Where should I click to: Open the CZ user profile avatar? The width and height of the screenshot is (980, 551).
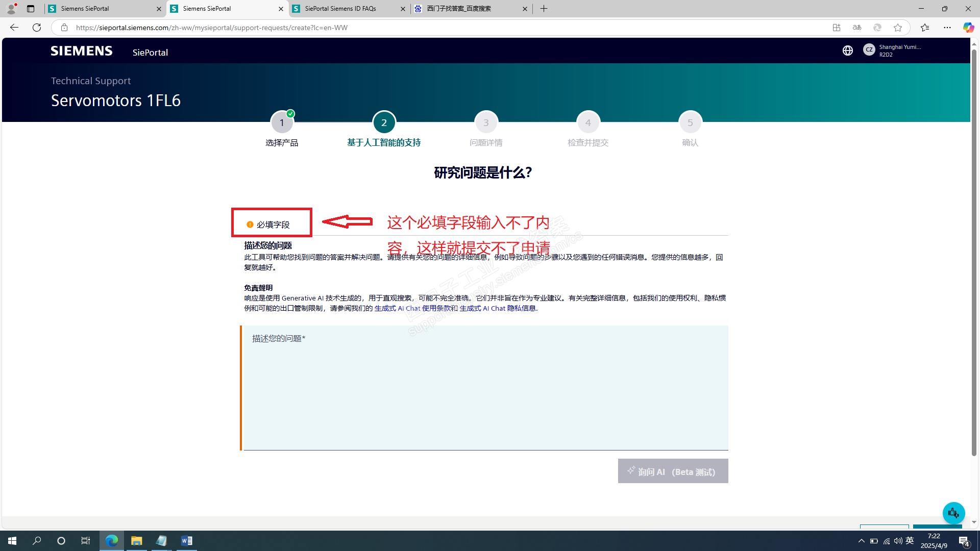869,50
